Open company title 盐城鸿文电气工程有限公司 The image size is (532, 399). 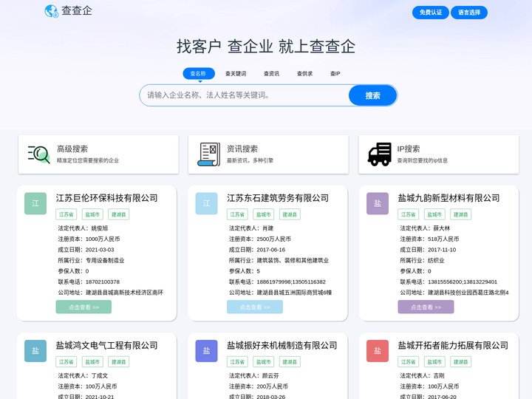coord(107,345)
